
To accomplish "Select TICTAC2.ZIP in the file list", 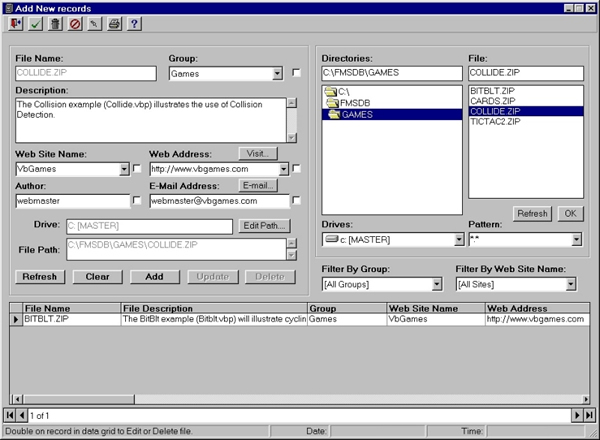I will coord(491,123).
